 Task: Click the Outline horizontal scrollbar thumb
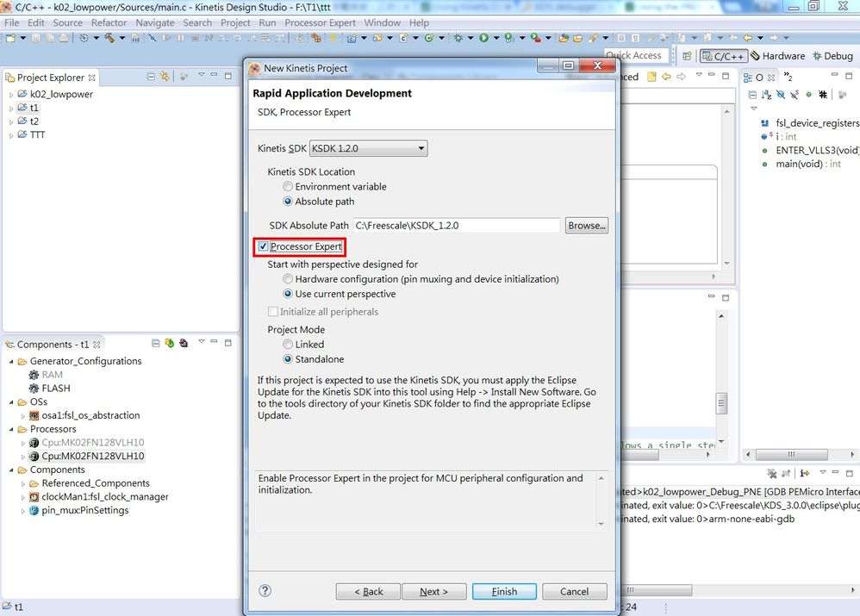click(791, 454)
